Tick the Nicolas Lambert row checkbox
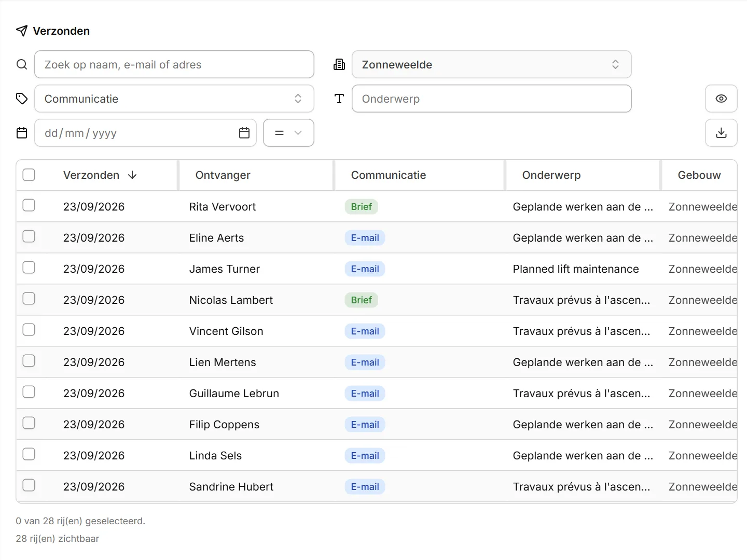This screenshot has height=560, width=747. click(x=29, y=299)
